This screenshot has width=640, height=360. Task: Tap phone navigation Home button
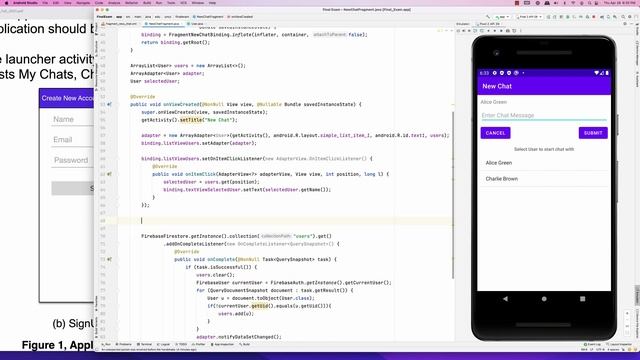pyautogui.click(x=544, y=299)
